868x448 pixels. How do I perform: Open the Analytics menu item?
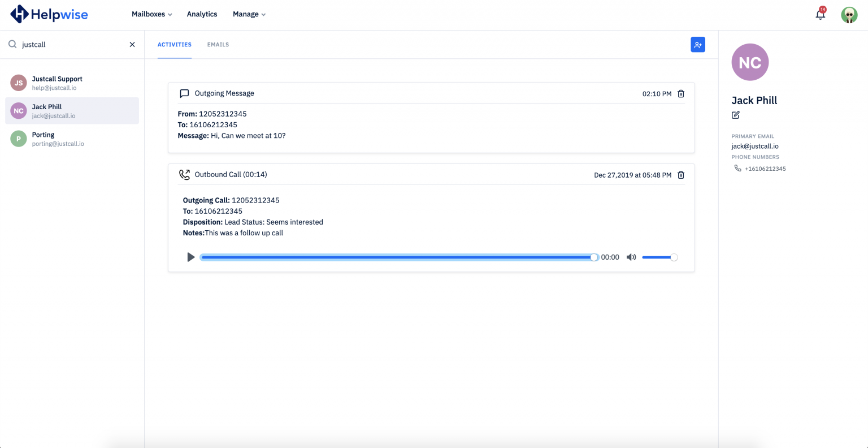pos(202,14)
